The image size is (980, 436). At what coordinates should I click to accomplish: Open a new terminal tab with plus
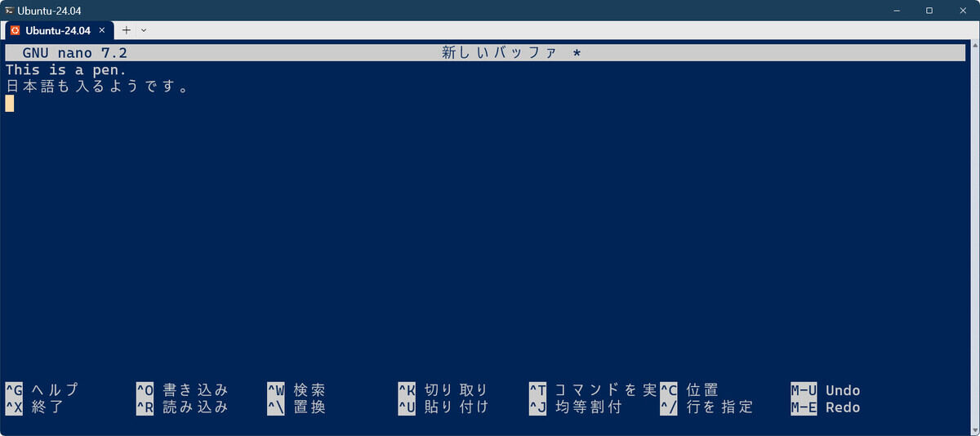[x=126, y=30]
